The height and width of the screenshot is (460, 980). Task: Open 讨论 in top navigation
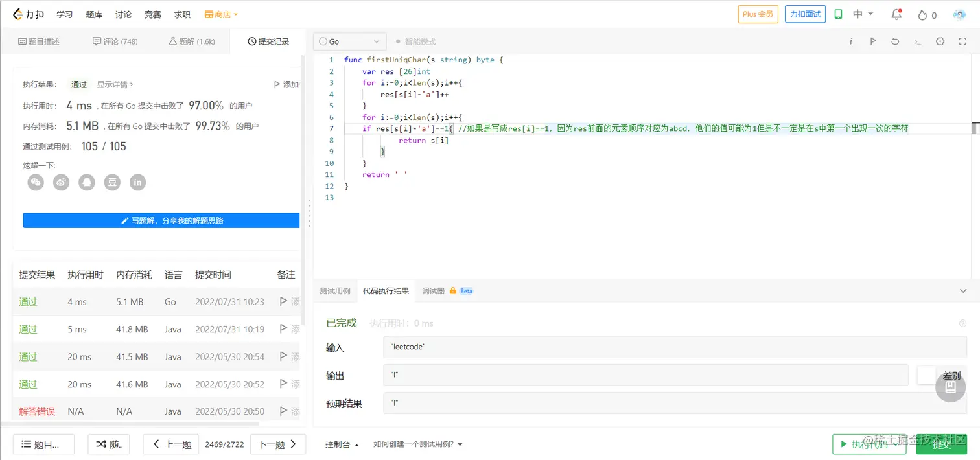tap(123, 14)
